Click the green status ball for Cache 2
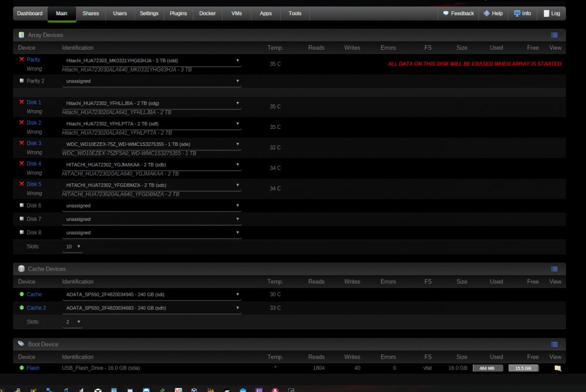The height and width of the screenshot is (392, 586). [x=22, y=308]
